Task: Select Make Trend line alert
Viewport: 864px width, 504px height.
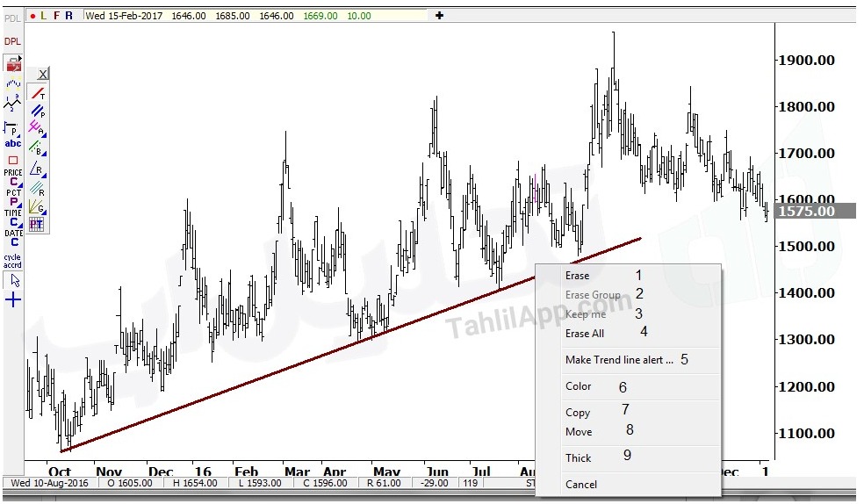Action: click(x=619, y=360)
